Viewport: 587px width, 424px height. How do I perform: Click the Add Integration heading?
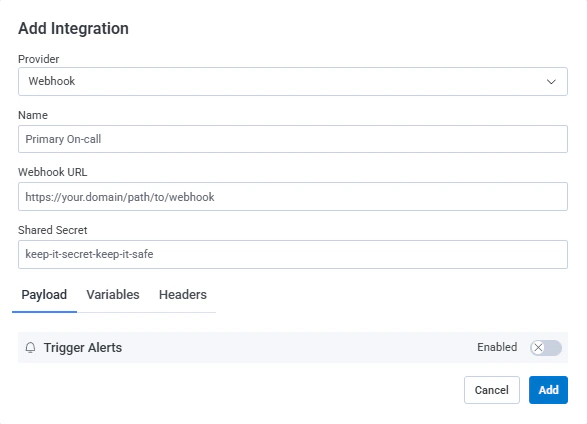click(73, 28)
